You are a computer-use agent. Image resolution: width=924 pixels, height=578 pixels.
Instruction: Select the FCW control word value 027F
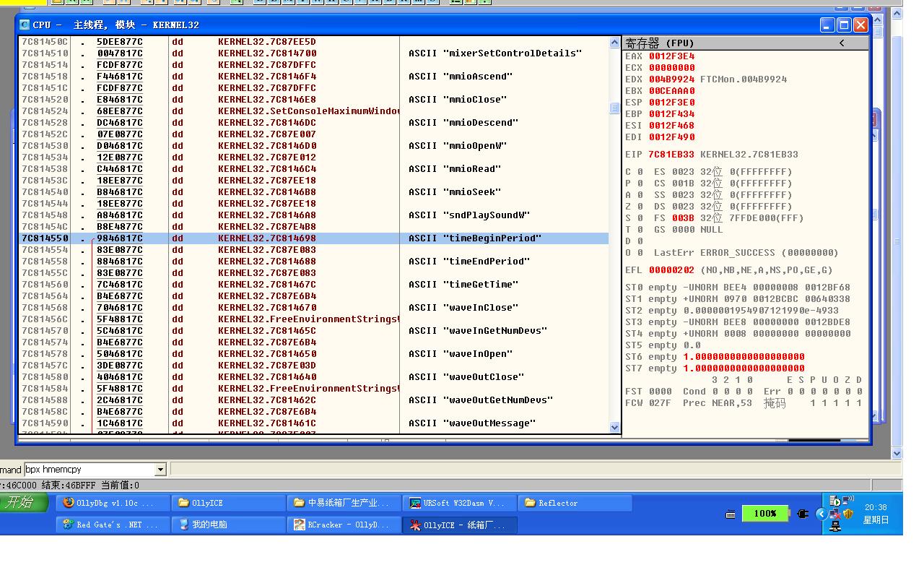click(x=660, y=403)
